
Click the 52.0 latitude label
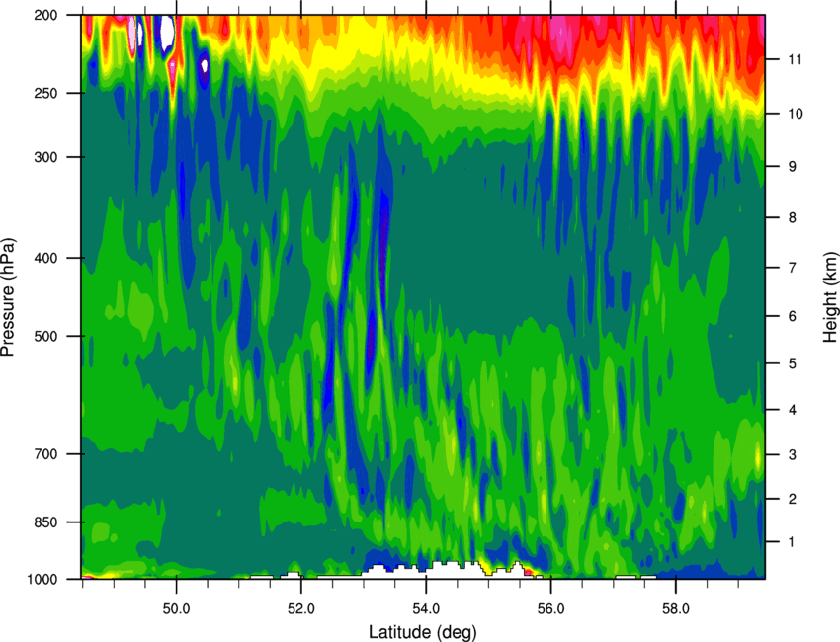[301, 609]
